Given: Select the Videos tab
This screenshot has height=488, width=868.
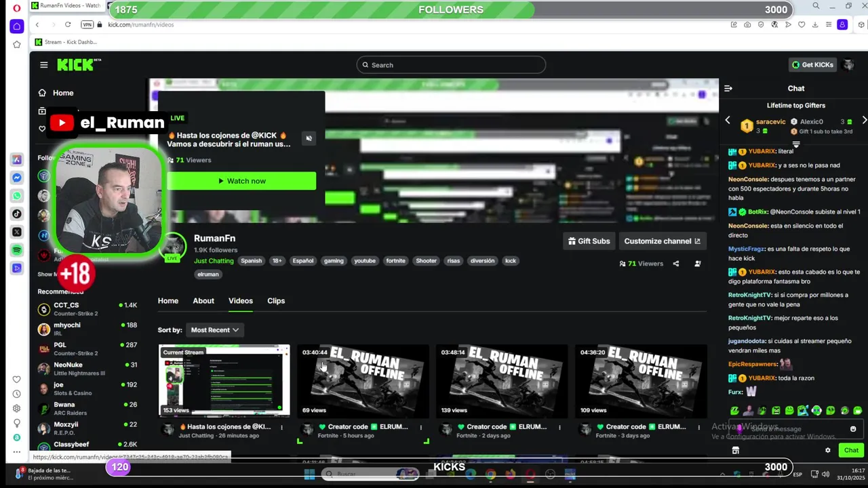Looking at the screenshot, I should [241, 301].
